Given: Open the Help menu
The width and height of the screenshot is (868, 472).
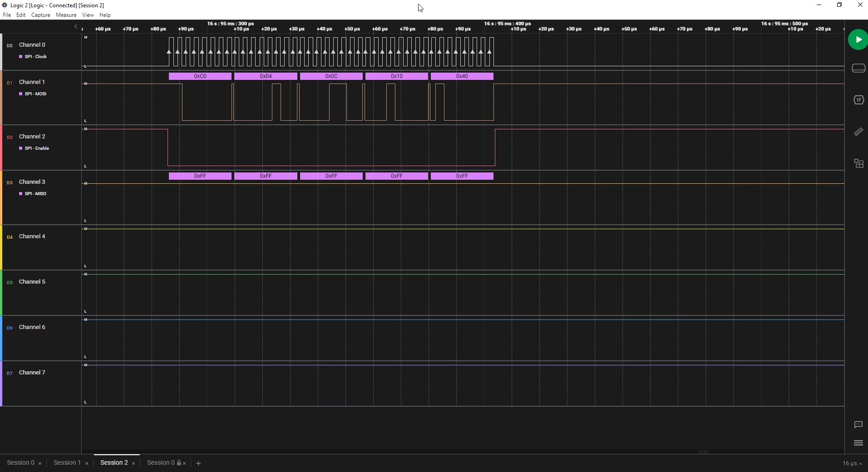Looking at the screenshot, I should click(x=105, y=15).
